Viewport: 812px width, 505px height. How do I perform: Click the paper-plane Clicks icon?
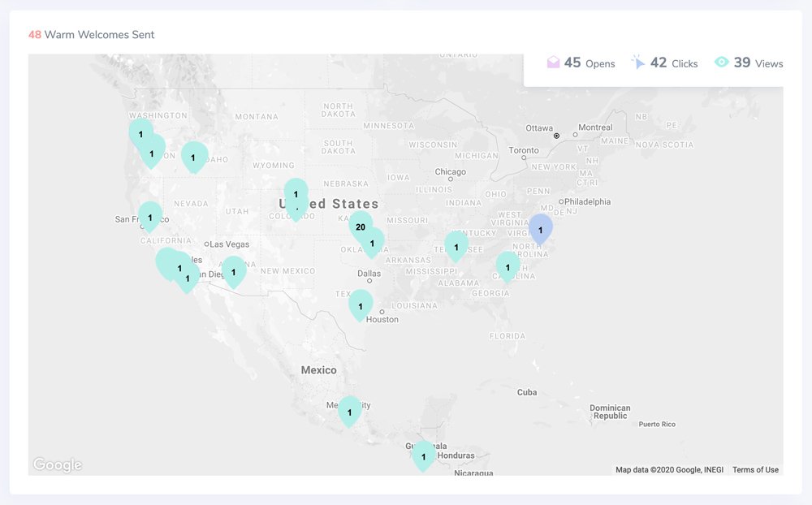(641, 62)
